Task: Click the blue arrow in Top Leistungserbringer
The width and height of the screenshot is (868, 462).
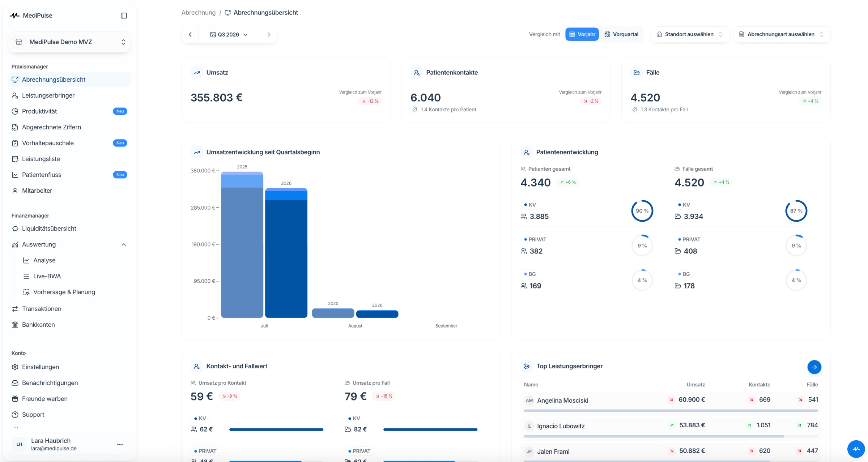Action: [x=814, y=367]
